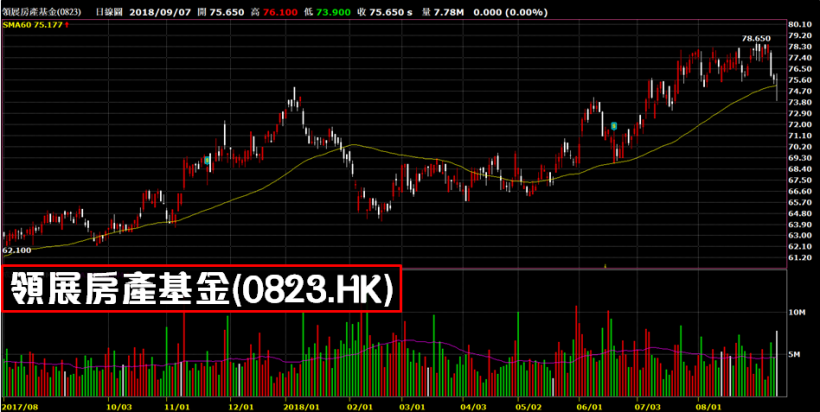Click the 74.70 price axis label
The image size is (820, 412).
pyautogui.click(x=800, y=91)
